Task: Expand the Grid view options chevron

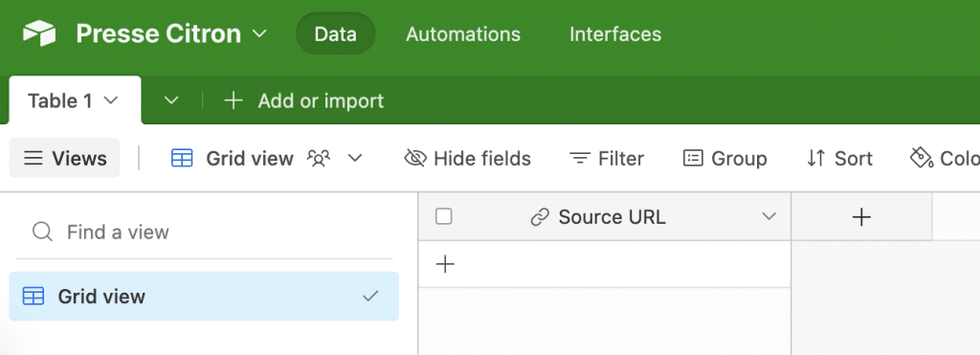Action: [355, 159]
